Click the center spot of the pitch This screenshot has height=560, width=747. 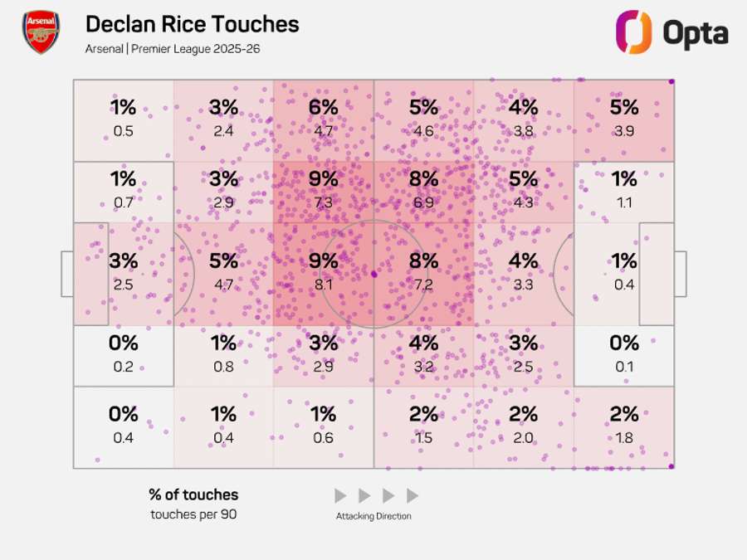(x=373, y=274)
